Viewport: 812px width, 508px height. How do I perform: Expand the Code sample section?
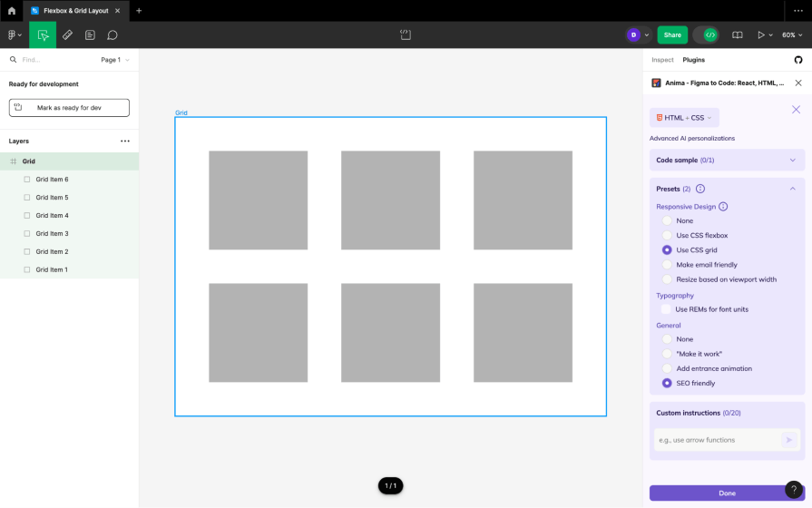pos(727,160)
